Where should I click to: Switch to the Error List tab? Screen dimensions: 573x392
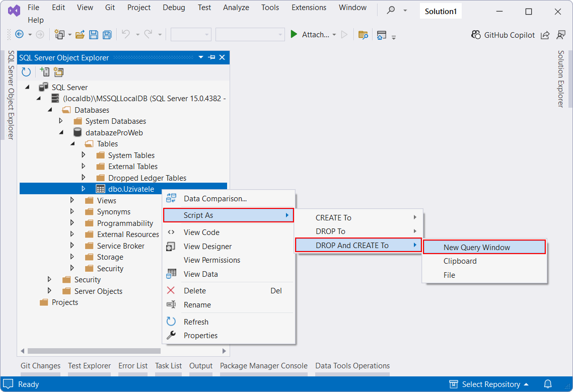pos(133,366)
